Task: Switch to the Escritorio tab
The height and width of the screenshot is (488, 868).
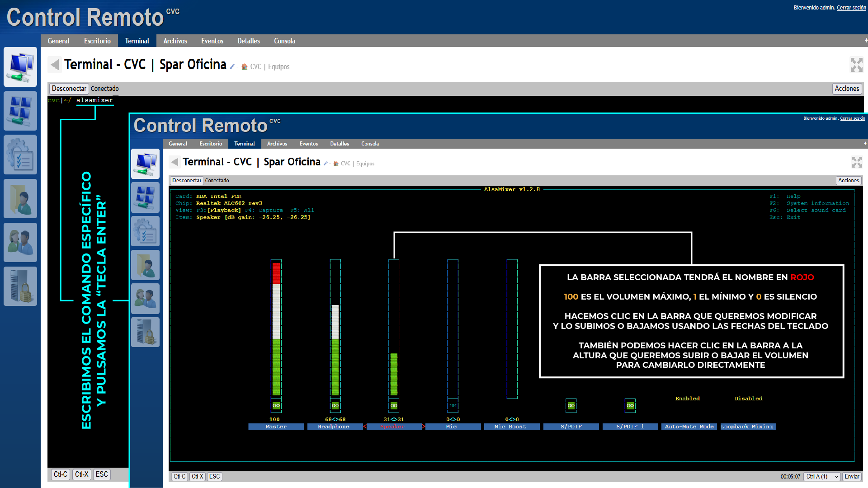Action: pos(97,41)
